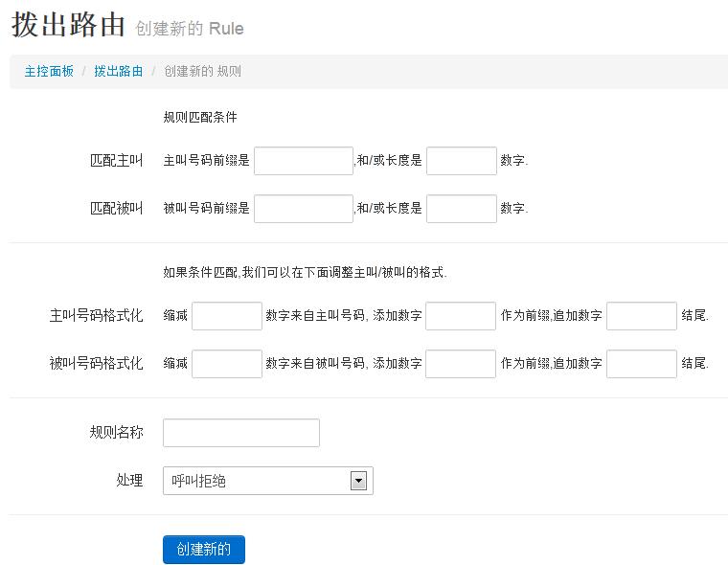Focus the 规则名称 text field
728x565 pixels.
pyautogui.click(x=241, y=433)
